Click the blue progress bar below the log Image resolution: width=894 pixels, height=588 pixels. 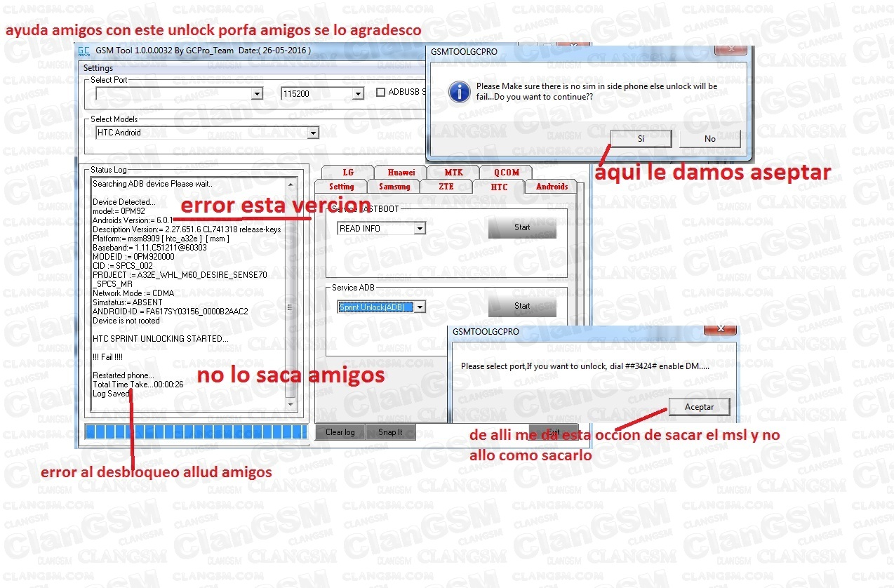pyautogui.click(x=196, y=432)
